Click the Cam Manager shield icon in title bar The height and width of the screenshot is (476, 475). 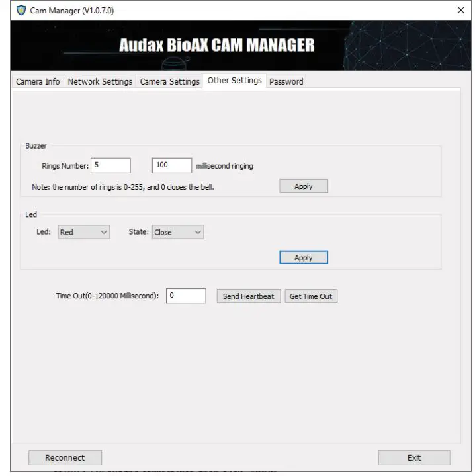(x=21, y=11)
